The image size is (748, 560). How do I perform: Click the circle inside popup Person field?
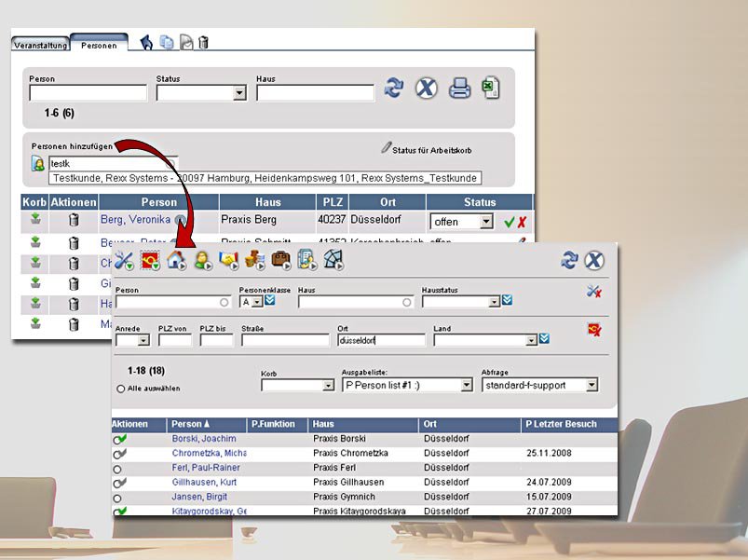point(224,302)
